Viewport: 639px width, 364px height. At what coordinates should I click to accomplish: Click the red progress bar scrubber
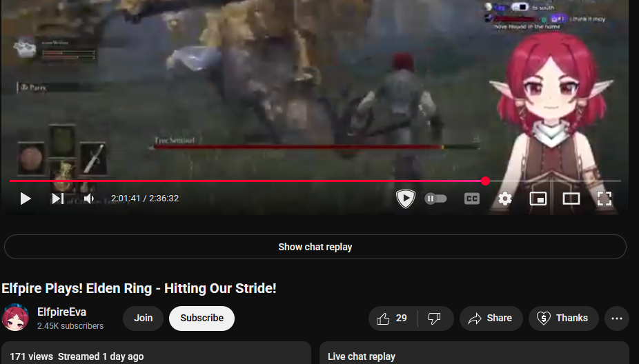point(485,181)
